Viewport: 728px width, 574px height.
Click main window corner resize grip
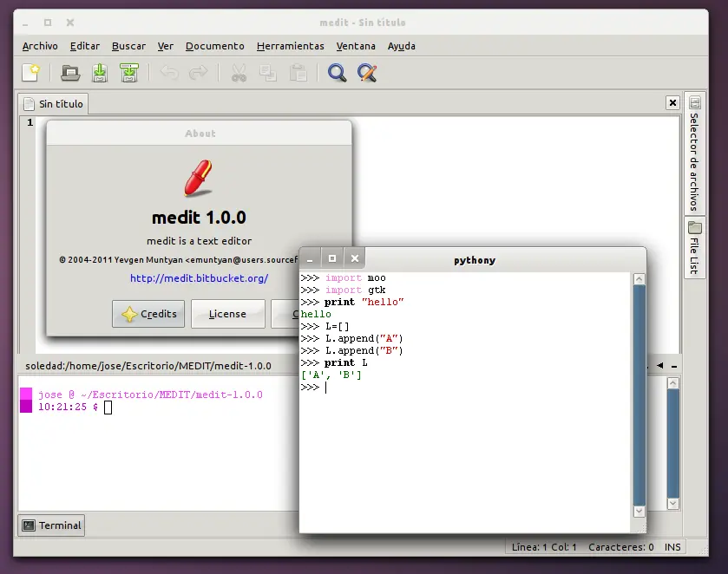point(703,551)
